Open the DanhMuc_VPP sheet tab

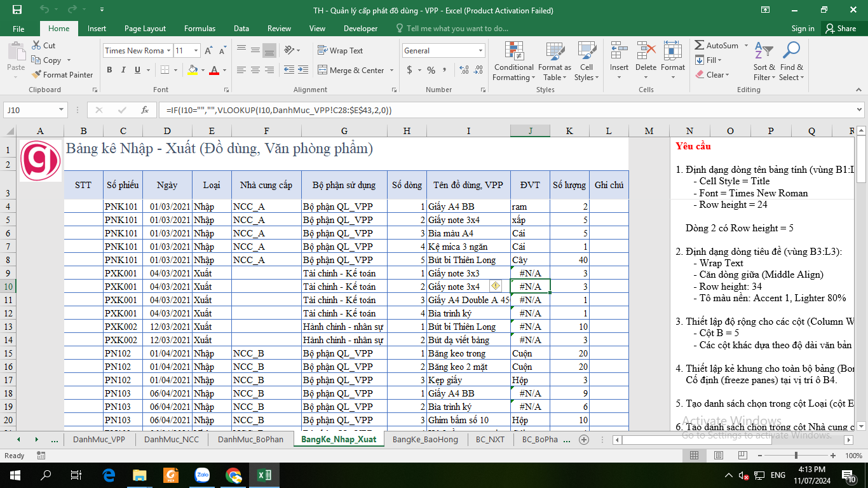99,439
